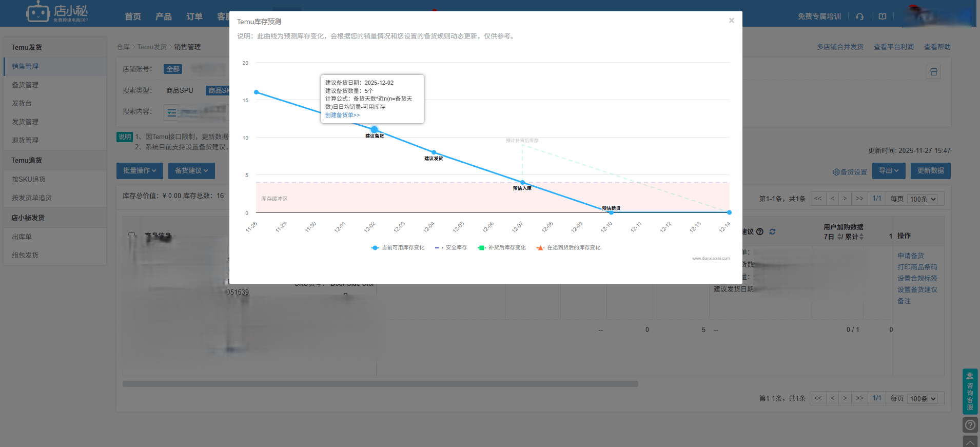Go to 产品 in the top navigation
Screen dimensions: 980x447
pyautogui.click(x=164, y=16)
